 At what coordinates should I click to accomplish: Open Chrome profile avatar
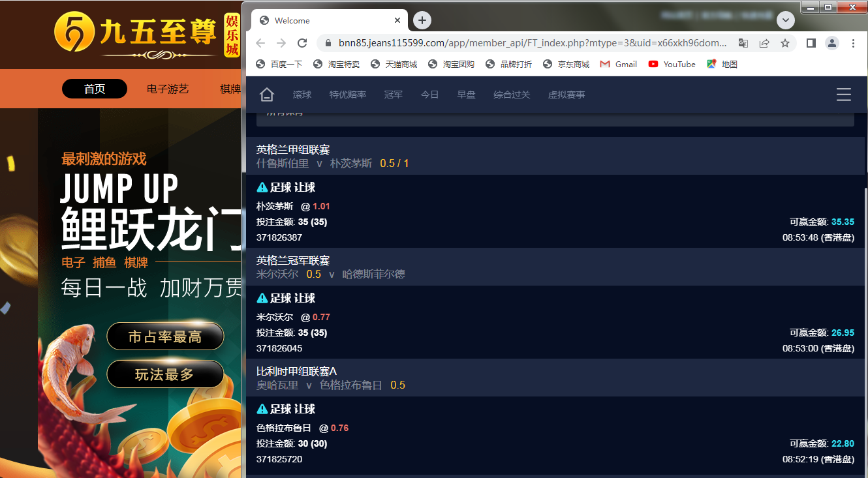(832, 43)
